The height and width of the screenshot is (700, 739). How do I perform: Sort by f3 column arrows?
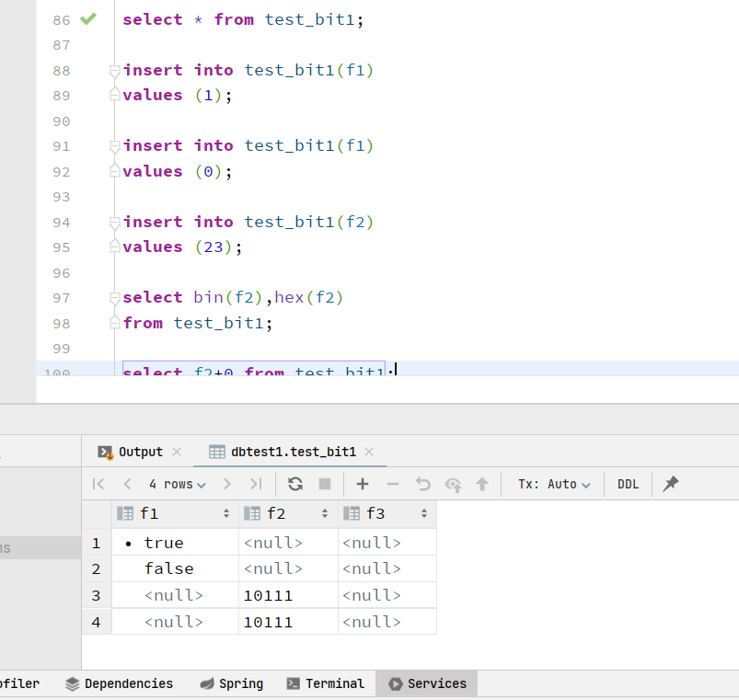424,513
